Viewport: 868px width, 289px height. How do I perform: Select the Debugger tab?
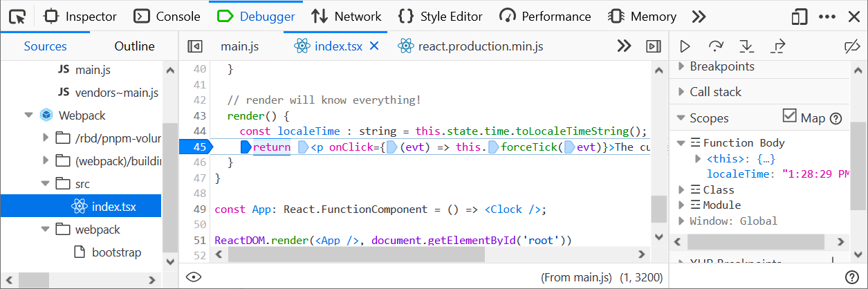pyautogui.click(x=256, y=16)
